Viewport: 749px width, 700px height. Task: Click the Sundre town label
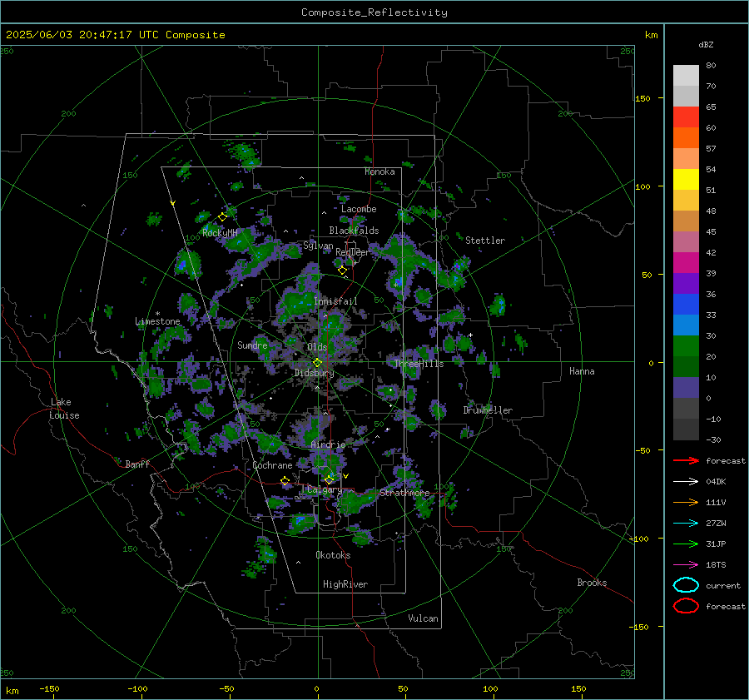[x=253, y=345]
